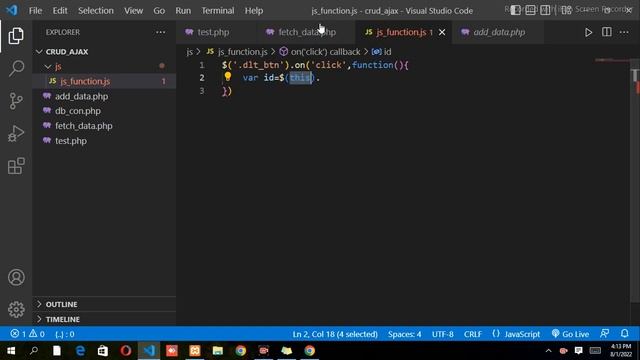Image resolution: width=640 pixels, height=360 pixels.
Task: Open Microsoft Edge from taskbar
Action: tap(80, 351)
